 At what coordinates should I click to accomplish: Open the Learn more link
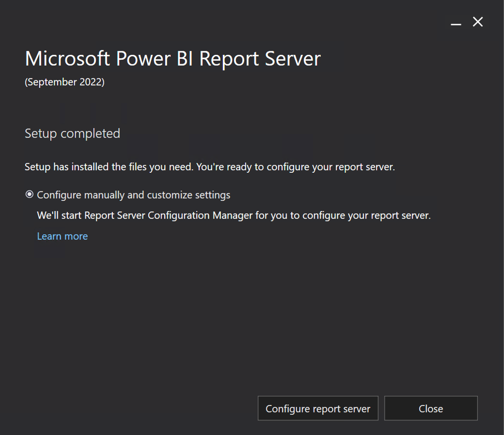(x=62, y=236)
